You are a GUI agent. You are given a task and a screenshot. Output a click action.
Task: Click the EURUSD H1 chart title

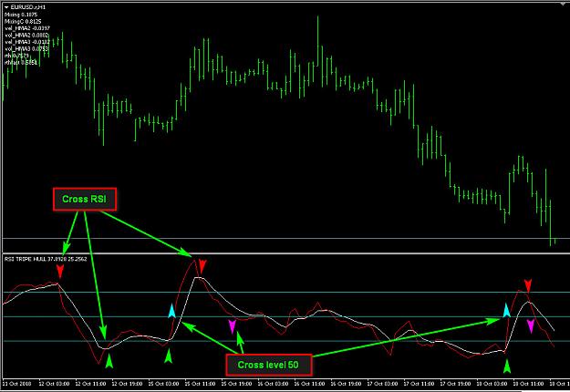pyautogui.click(x=28, y=7)
